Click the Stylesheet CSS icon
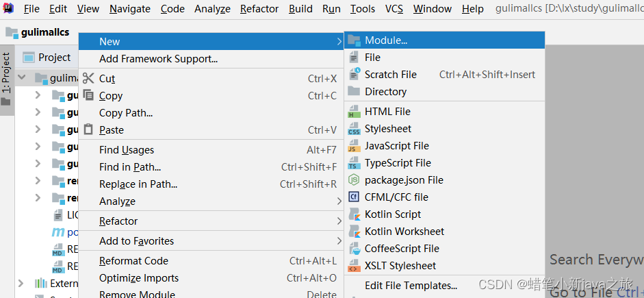644x298 pixels. click(x=354, y=129)
